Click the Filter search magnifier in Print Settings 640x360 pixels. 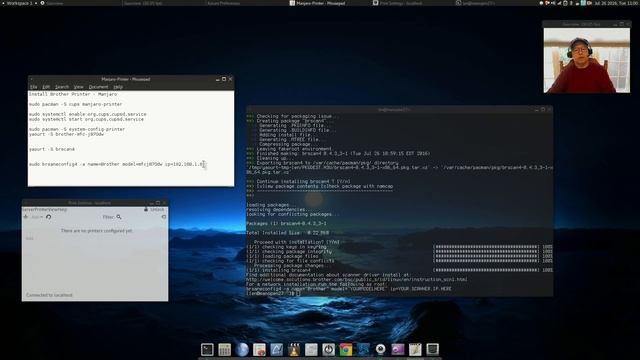tap(119, 217)
